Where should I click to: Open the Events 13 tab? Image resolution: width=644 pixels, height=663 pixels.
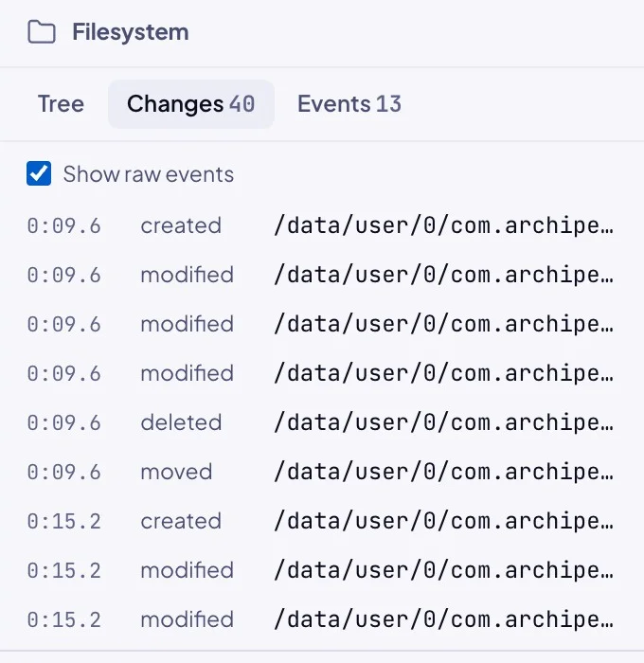pos(349,104)
